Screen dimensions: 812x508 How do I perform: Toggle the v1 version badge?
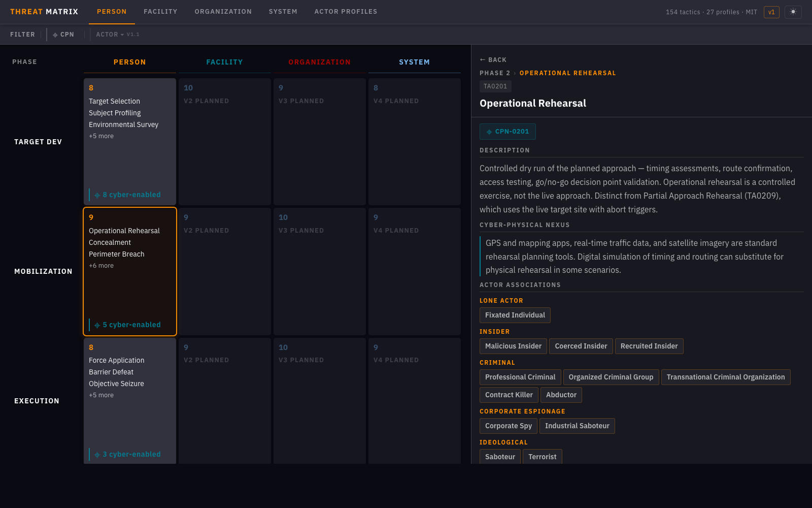771,12
